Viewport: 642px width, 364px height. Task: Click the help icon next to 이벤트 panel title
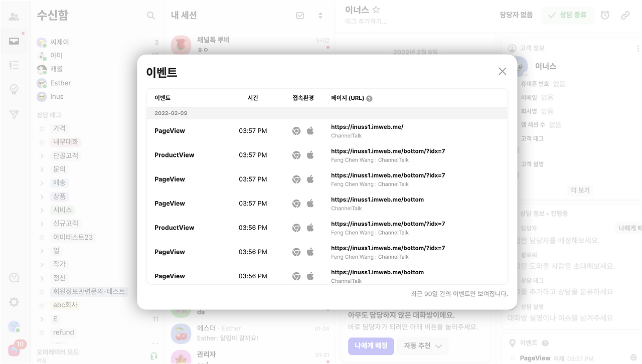[545, 343]
